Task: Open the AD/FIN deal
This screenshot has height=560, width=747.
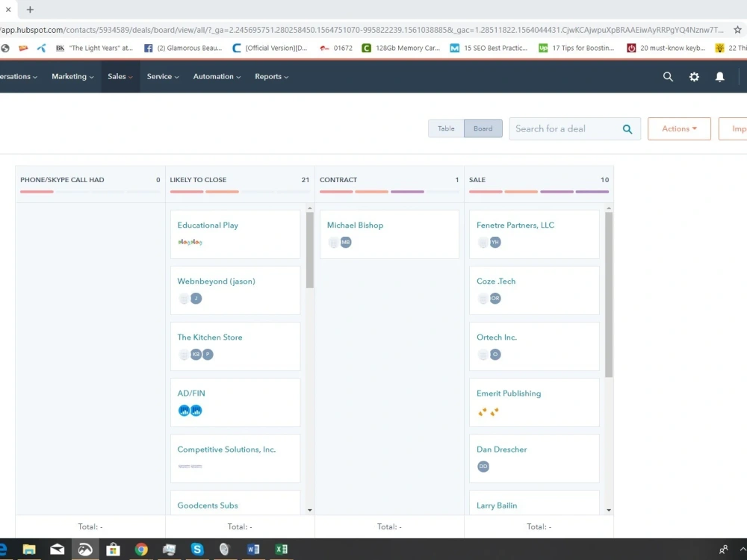Action: click(x=191, y=393)
